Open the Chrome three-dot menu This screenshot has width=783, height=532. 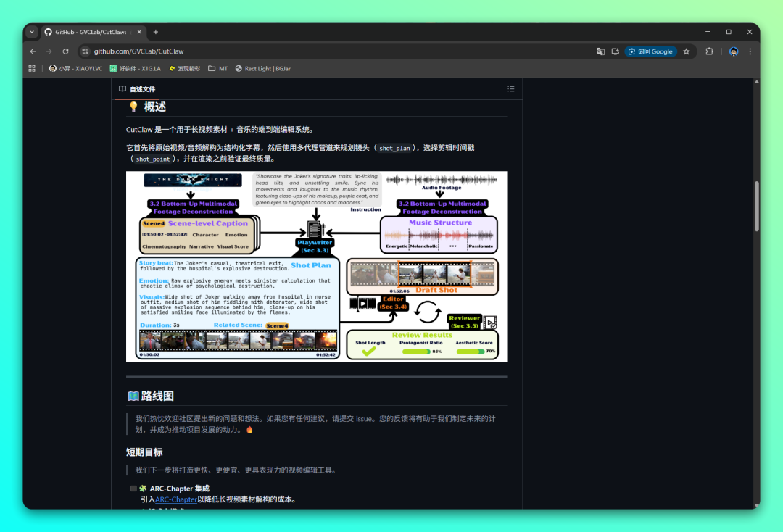pos(750,51)
